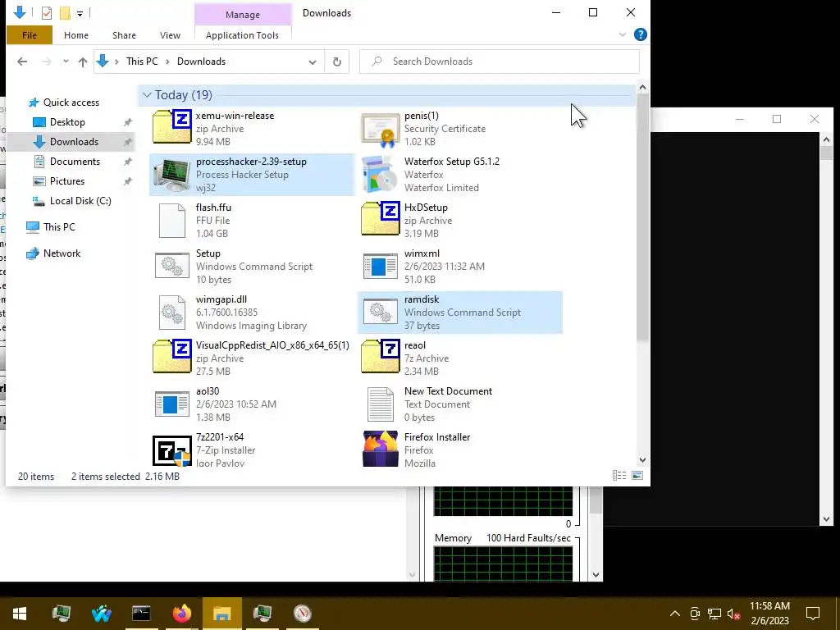Open the Windows Start menu

20,614
